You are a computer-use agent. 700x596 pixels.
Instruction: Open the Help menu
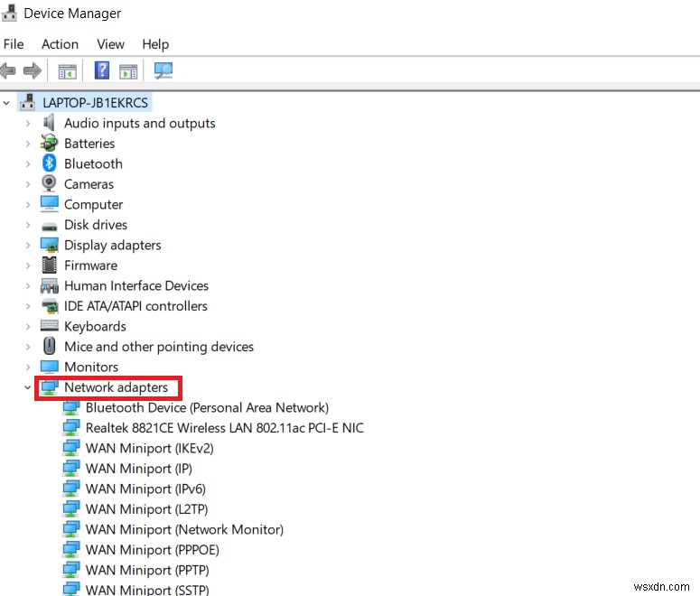point(155,44)
